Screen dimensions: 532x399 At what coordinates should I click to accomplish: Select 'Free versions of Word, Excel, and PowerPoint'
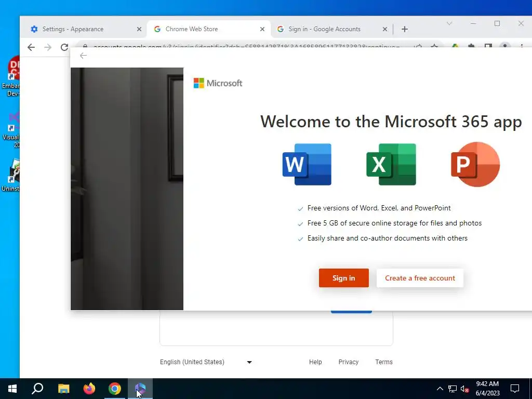pos(379,208)
